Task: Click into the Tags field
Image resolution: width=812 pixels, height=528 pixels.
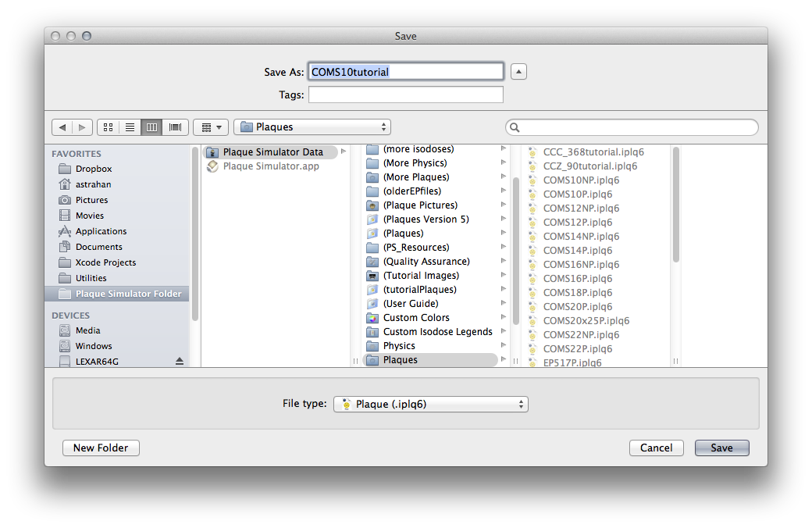Action: pos(405,95)
